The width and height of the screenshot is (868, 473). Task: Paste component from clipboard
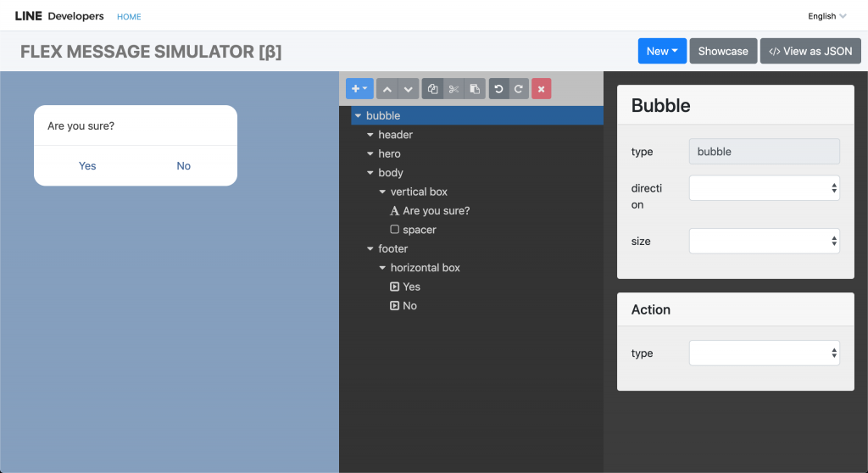475,89
